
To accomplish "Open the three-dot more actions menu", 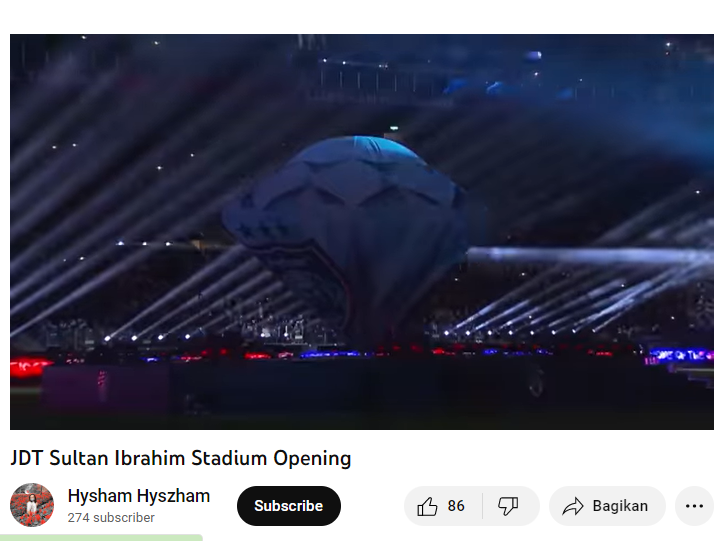I will click(694, 506).
